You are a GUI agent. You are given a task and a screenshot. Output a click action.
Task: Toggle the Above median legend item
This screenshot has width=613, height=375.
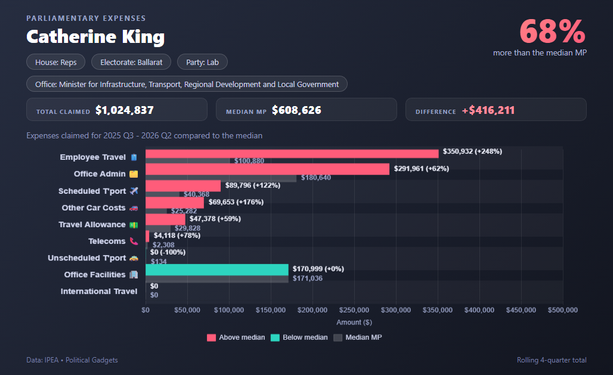tap(236, 337)
